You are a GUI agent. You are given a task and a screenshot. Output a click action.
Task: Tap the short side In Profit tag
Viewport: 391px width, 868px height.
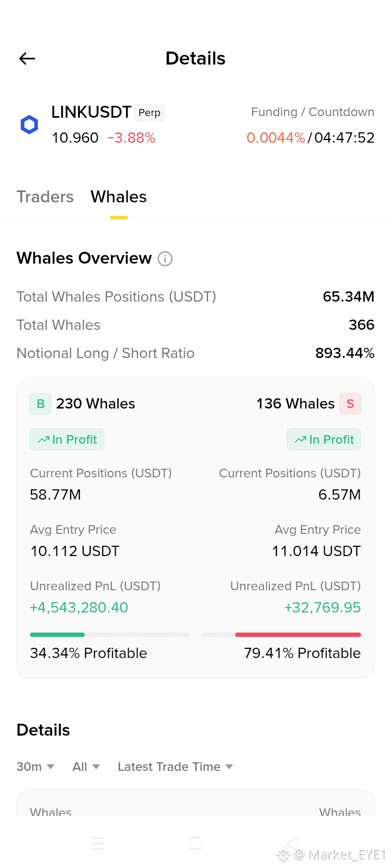(324, 439)
